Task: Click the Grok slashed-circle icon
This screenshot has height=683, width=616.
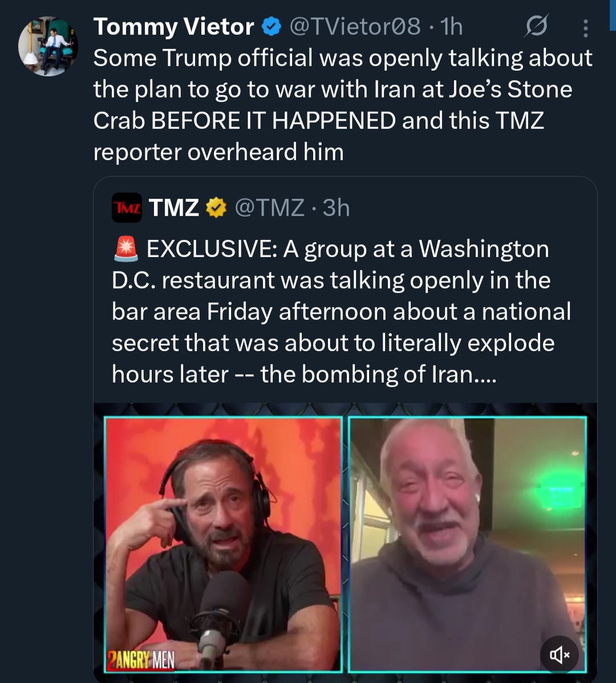Action: [x=536, y=26]
